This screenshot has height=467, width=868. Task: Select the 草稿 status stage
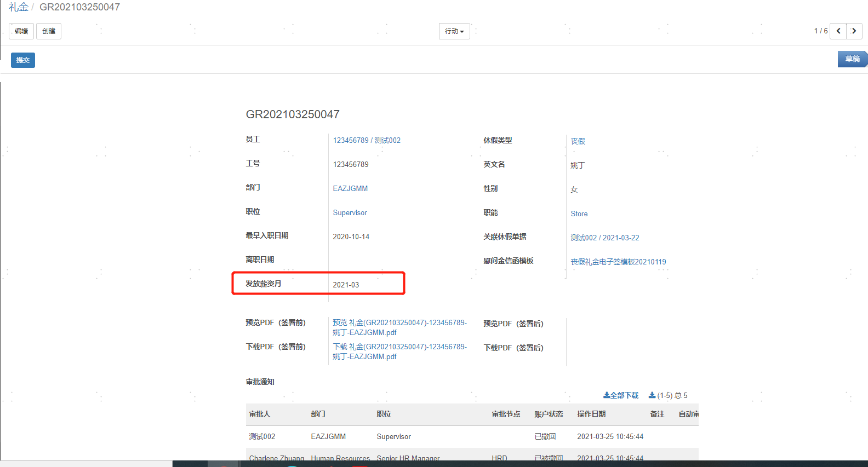(852, 59)
